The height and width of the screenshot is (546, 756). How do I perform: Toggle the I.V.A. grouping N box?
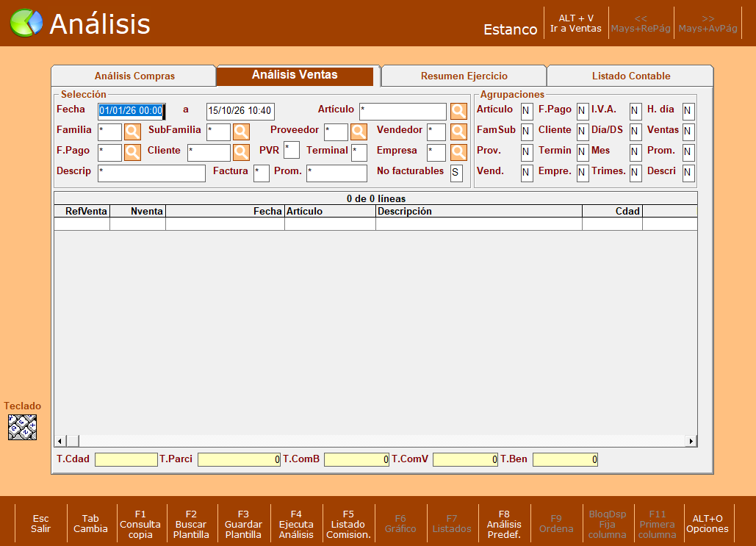(636, 110)
